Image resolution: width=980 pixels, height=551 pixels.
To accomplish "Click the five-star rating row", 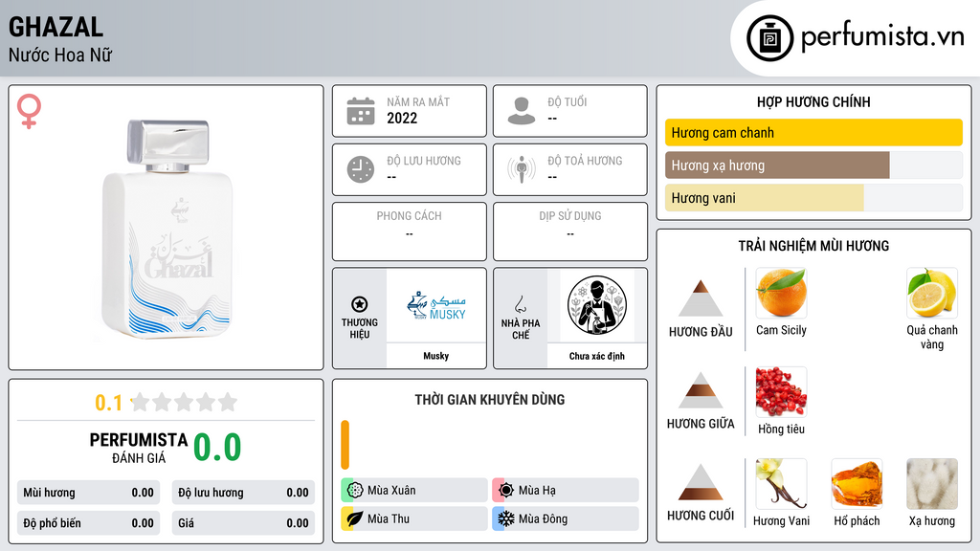I will pyautogui.click(x=184, y=402).
